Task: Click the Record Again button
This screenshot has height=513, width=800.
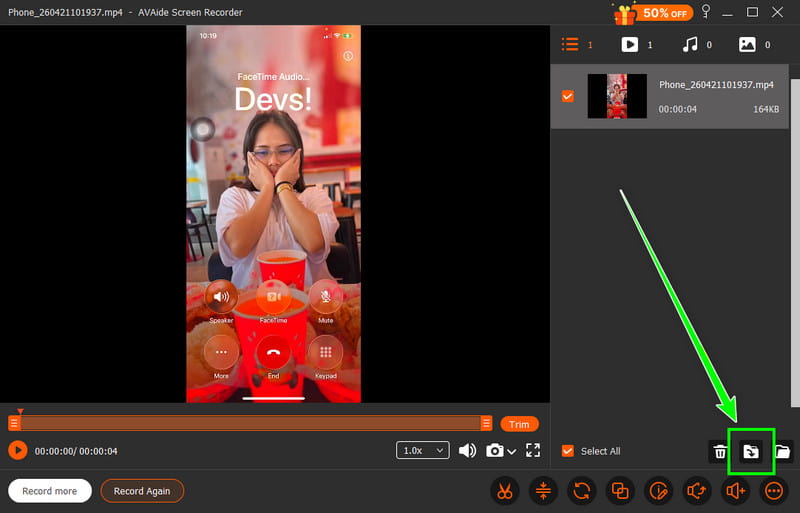Action: [x=142, y=491]
